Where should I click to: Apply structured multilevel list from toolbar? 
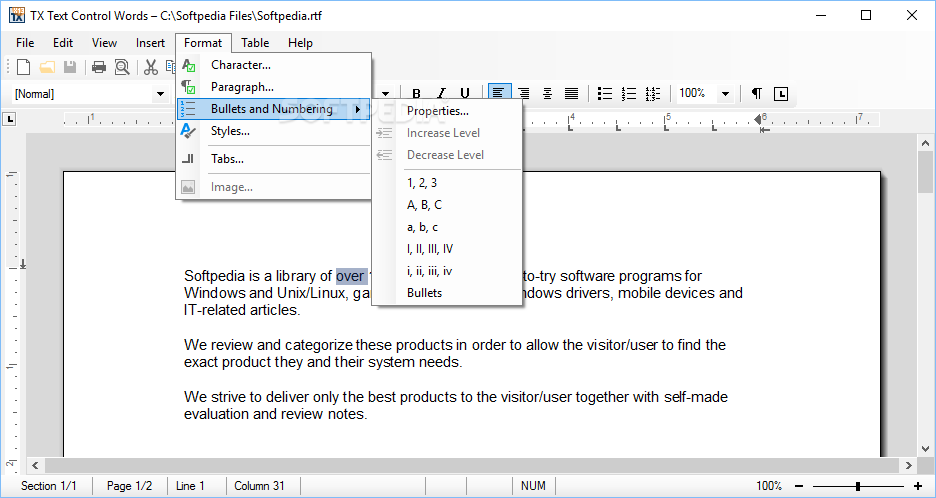(652, 94)
